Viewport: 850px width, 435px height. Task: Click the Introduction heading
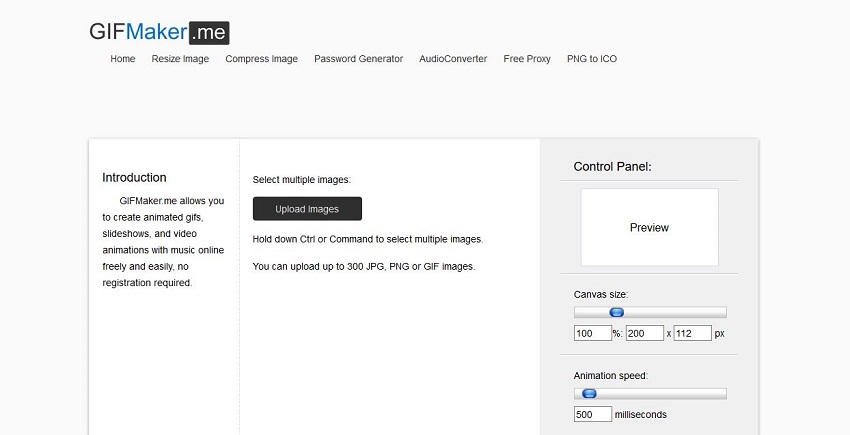tap(134, 177)
